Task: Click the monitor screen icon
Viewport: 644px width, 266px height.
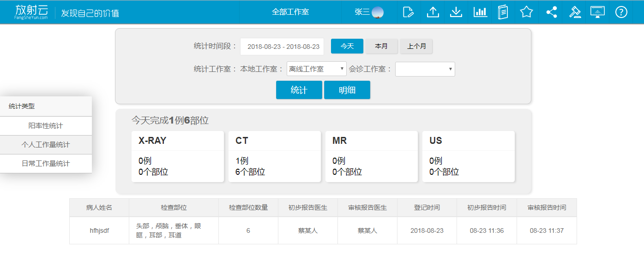Action: click(598, 12)
